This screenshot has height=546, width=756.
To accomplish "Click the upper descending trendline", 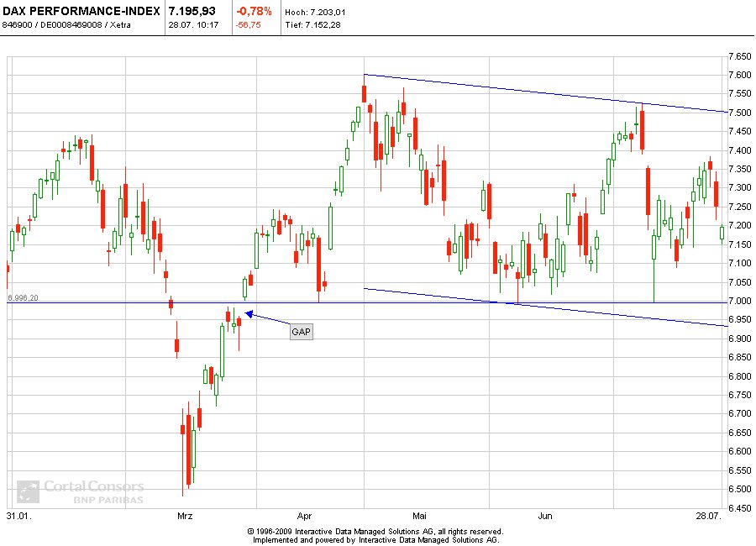I will pyautogui.click(x=546, y=92).
